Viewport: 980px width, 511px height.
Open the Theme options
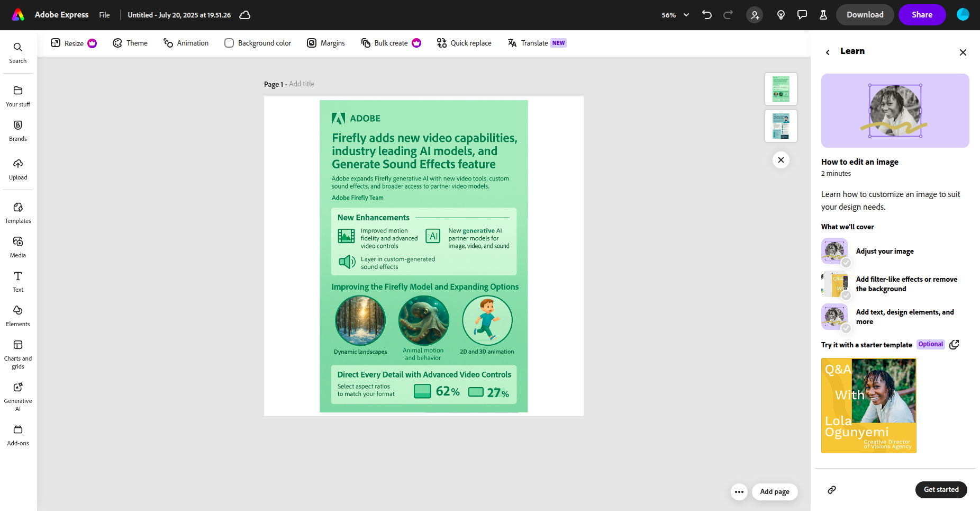(x=130, y=43)
